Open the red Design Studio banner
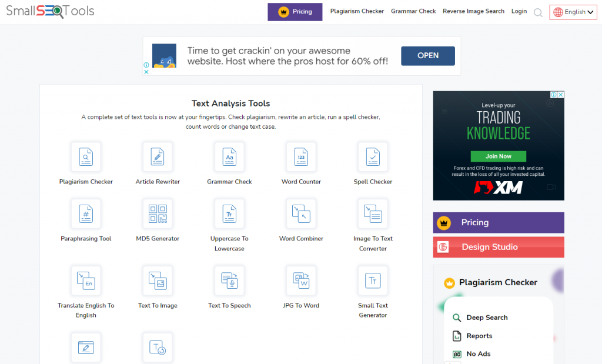 click(499, 247)
